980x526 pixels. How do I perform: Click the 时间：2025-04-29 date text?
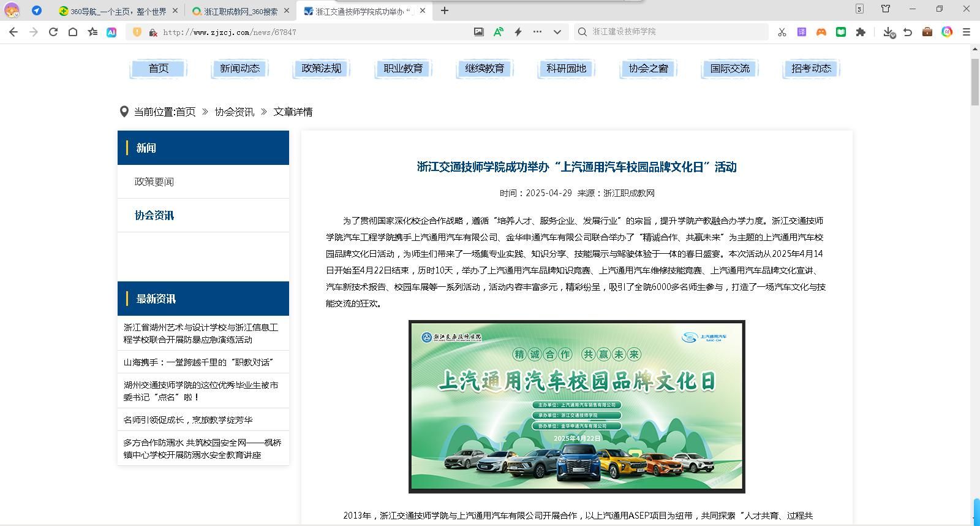click(x=536, y=193)
